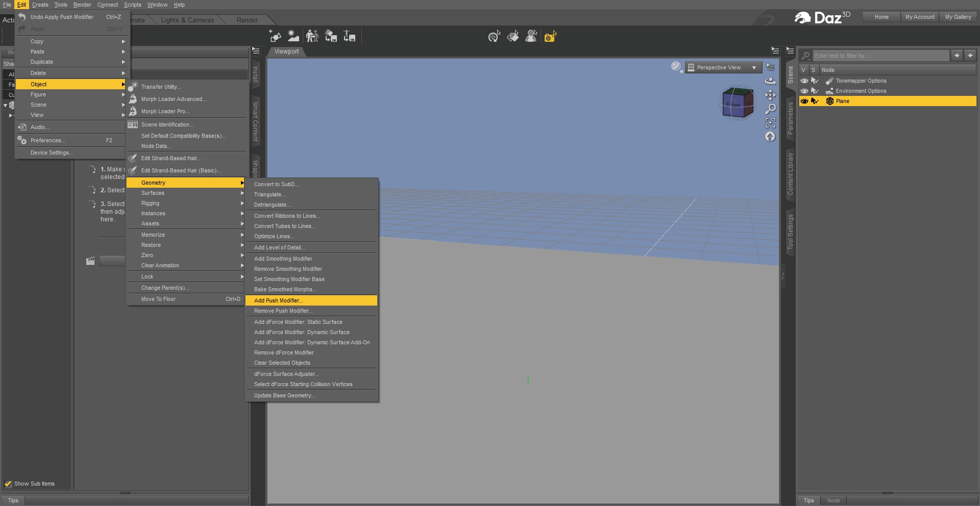This screenshot has height=506, width=980.
Task: Expand the Restore submenu
Action: coord(186,245)
